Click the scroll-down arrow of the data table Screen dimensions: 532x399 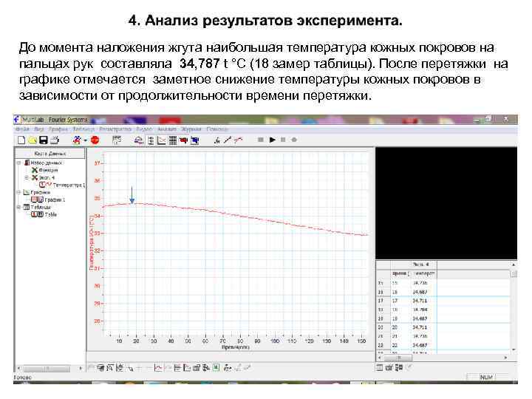(x=514, y=349)
